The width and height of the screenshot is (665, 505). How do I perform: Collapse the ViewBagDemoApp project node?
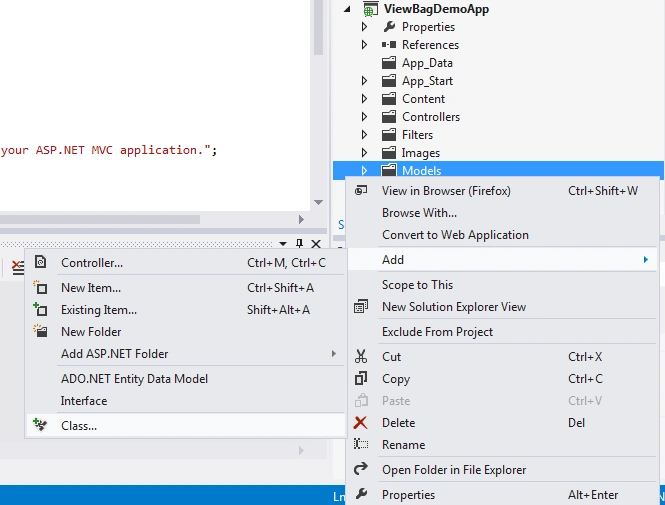[x=347, y=9]
